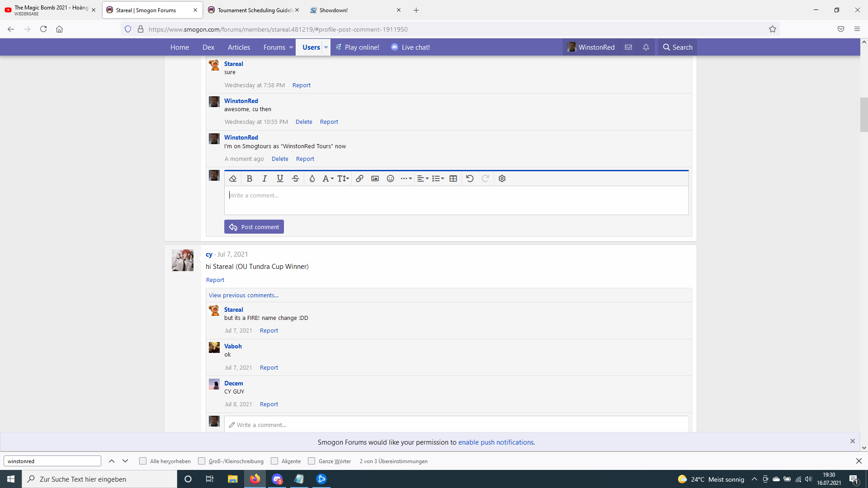
Task: Open the Articles menu item
Action: tap(239, 47)
